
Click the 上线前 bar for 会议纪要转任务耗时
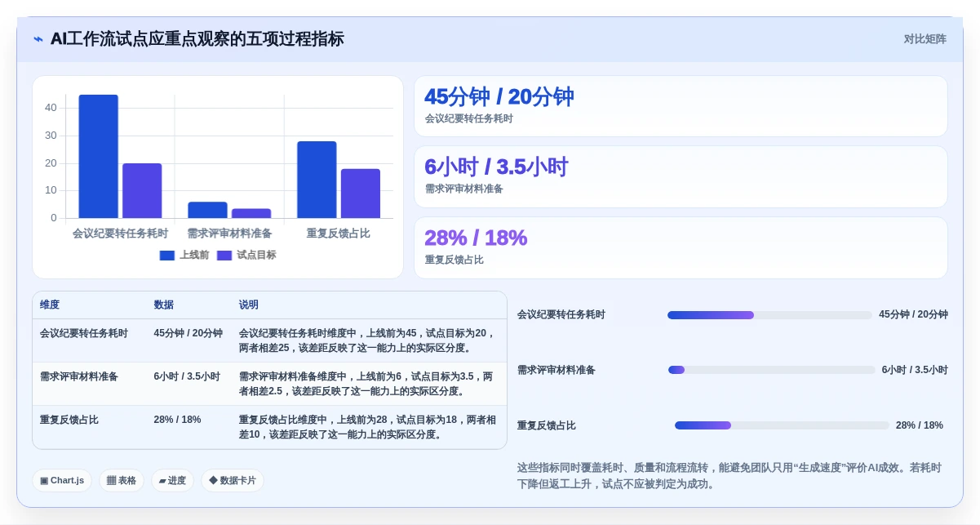pyautogui.click(x=98, y=157)
